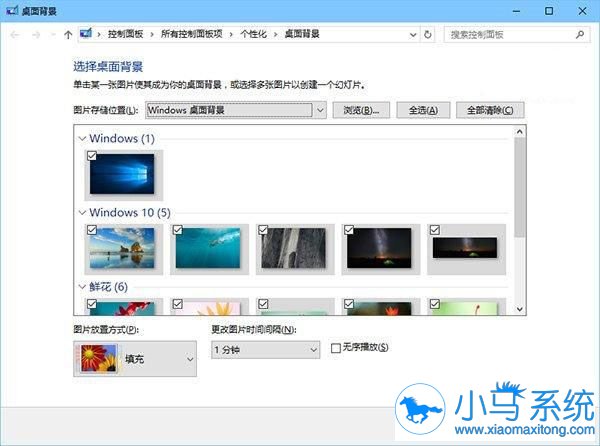
Task: Open the 1 分钟 interval dropdown
Action: [266, 350]
